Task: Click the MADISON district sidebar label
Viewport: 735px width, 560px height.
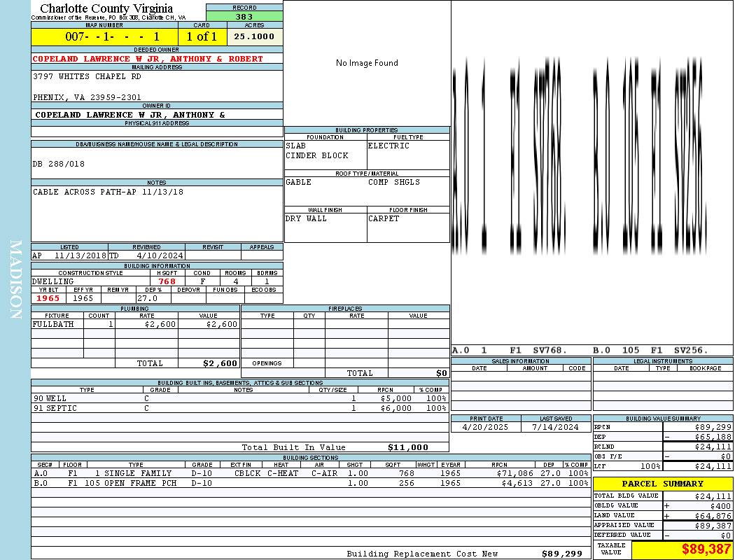Action: tap(15, 280)
